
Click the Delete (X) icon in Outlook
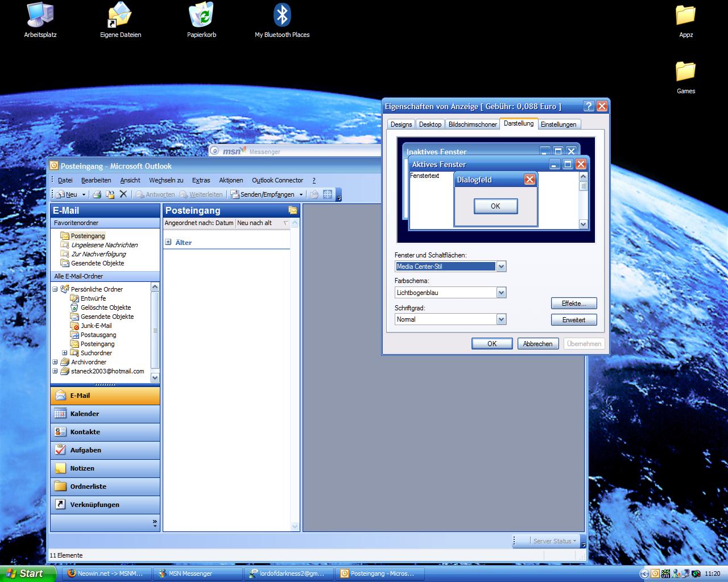click(123, 194)
